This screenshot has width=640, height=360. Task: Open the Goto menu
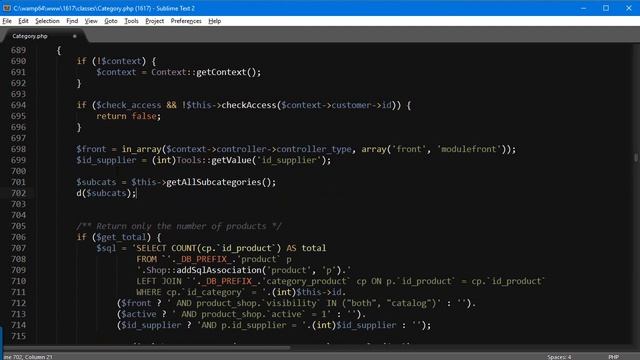pos(111,21)
